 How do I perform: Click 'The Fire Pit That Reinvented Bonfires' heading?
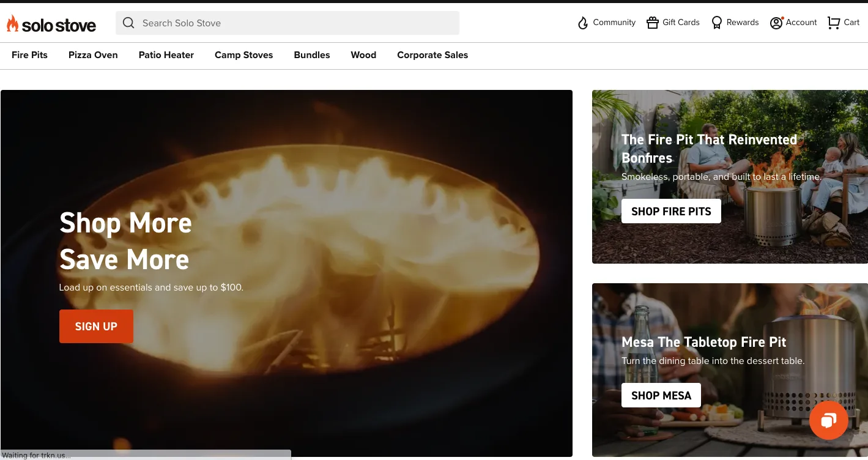point(709,149)
